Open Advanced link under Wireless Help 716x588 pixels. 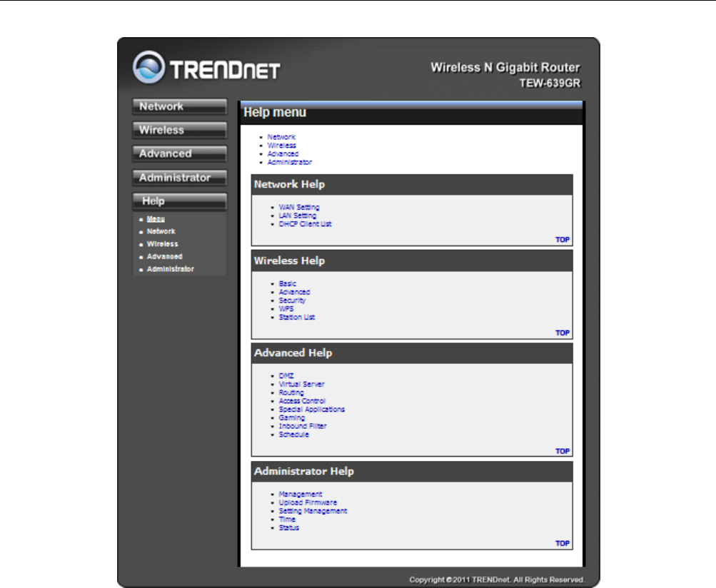(x=295, y=292)
